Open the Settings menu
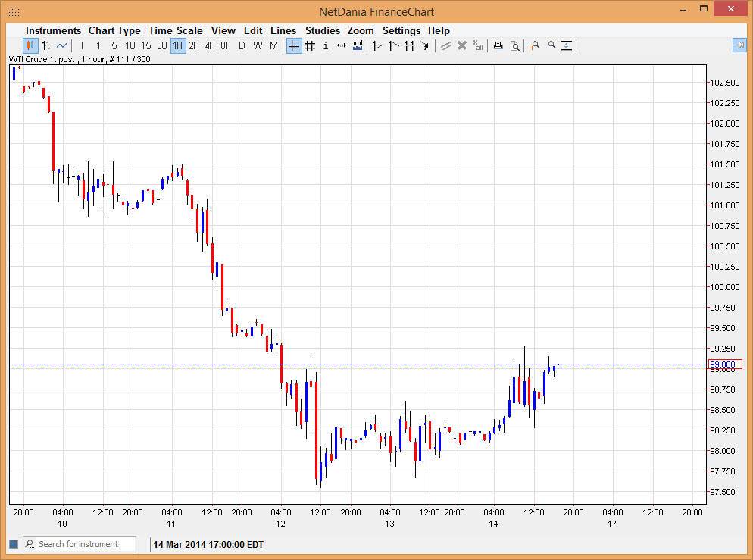The width and height of the screenshot is (753, 560). (x=401, y=30)
